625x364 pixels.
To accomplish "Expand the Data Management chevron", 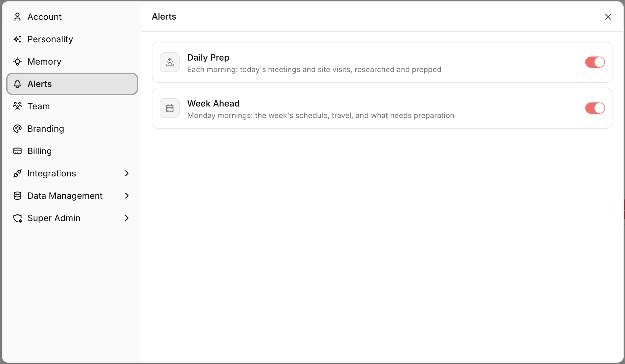I will click(x=127, y=196).
